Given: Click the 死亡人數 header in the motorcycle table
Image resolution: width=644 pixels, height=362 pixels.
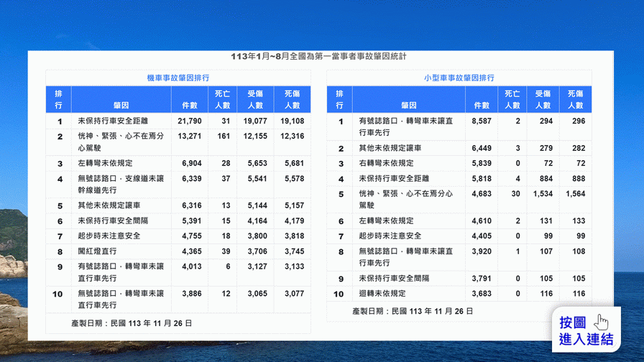Looking at the screenshot, I should 225,99.
